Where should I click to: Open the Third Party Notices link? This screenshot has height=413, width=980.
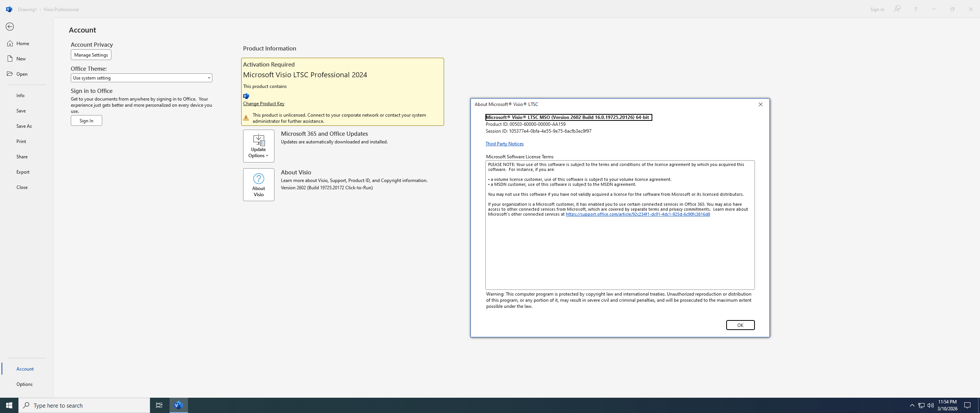pos(504,144)
